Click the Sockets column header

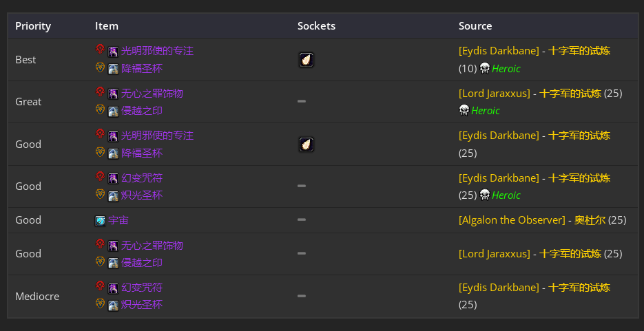tap(316, 26)
